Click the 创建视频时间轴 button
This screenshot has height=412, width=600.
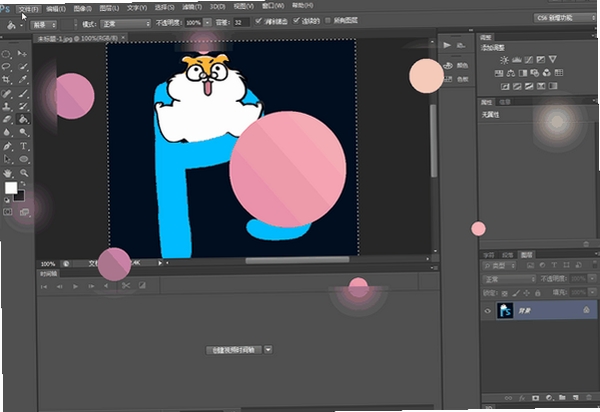(234, 350)
